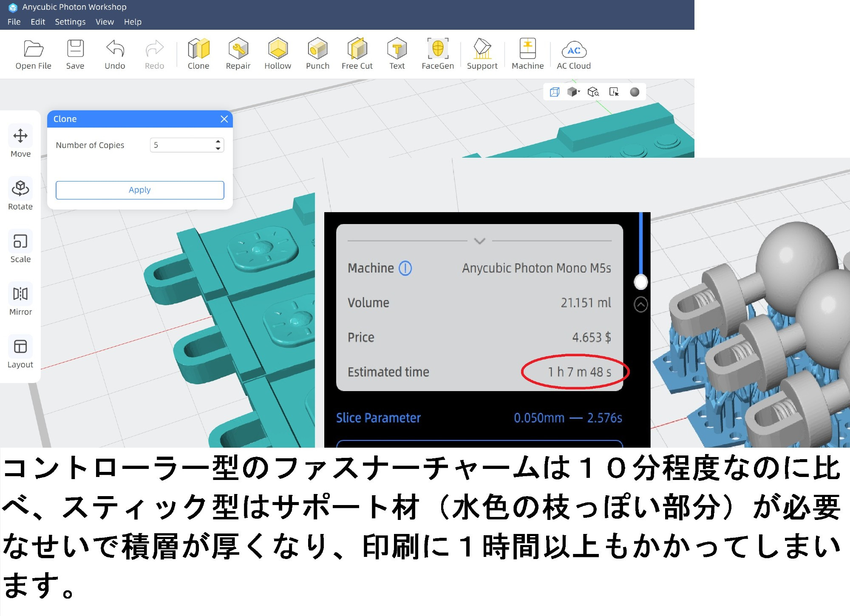Image resolution: width=850 pixels, height=616 pixels.
Task: Increase the number of copies
Action: (218, 142)
